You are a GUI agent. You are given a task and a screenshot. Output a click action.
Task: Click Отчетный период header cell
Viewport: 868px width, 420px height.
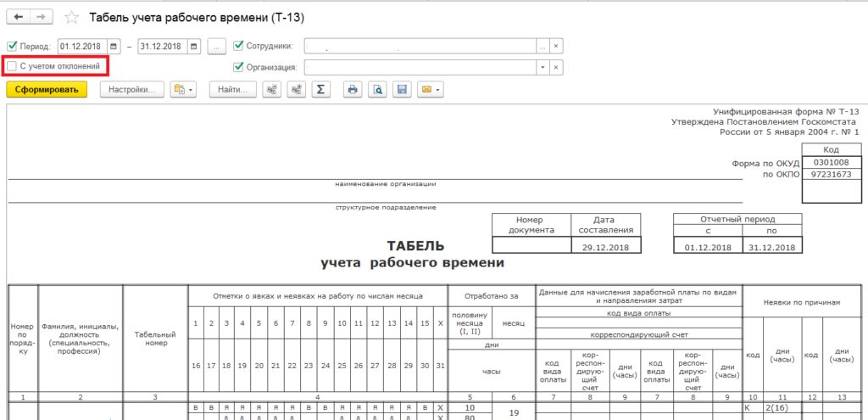[x=737, y=220]
